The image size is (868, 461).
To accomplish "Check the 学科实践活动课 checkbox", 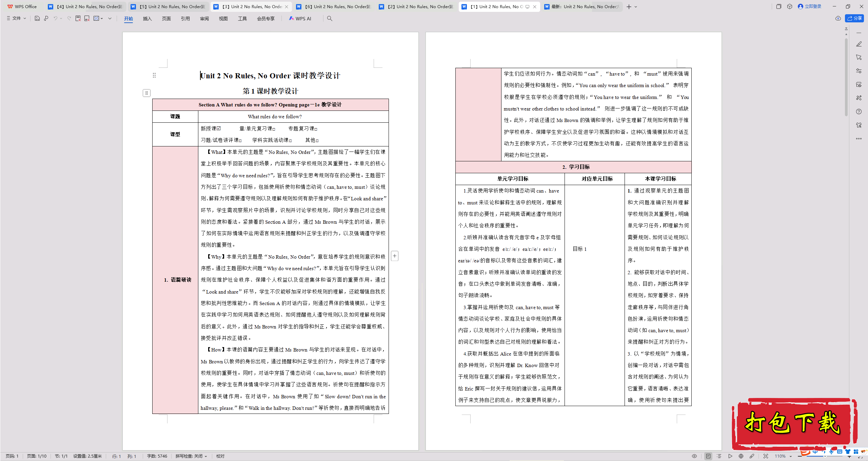I will tap(291, 141).
